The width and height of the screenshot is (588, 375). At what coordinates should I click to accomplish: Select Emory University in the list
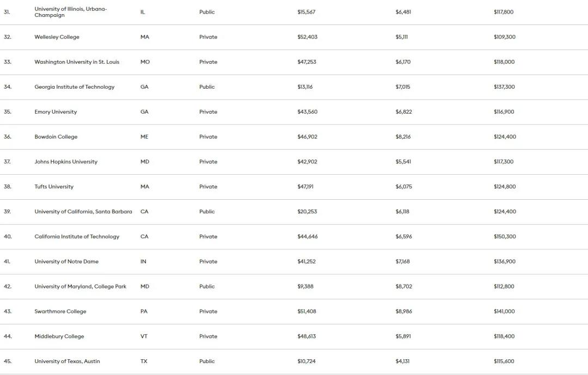56,112
